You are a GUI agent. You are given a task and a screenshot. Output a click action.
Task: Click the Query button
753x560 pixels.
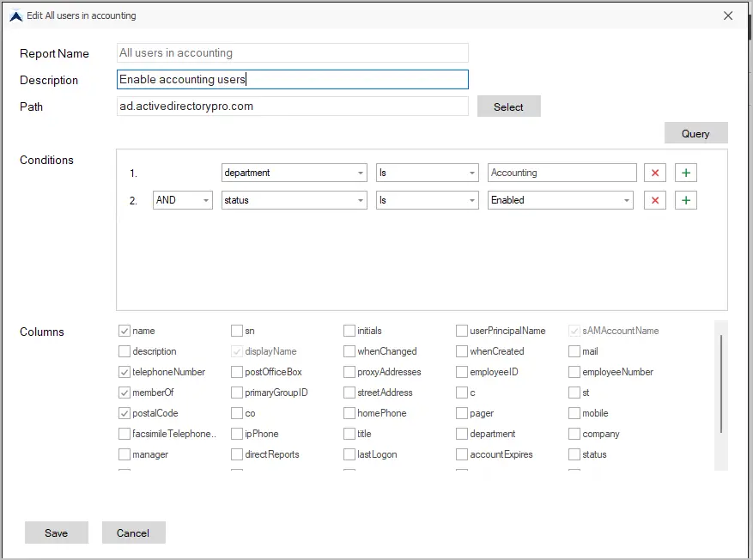pos(695,133)
